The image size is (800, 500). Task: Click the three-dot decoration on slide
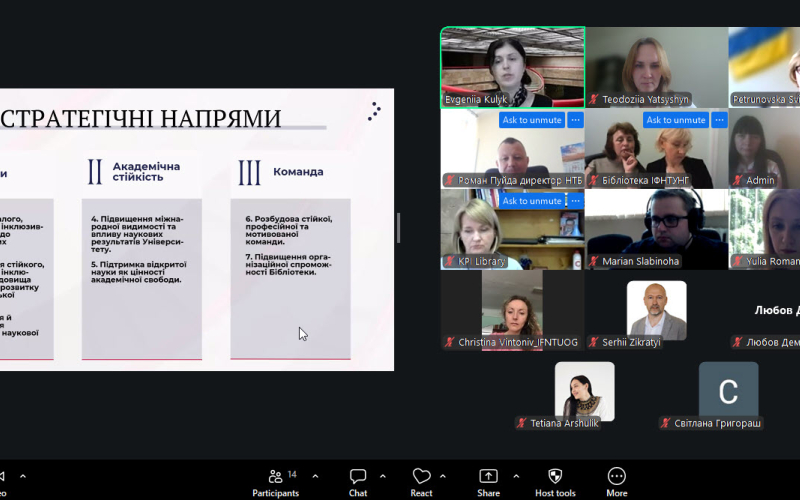374,111
